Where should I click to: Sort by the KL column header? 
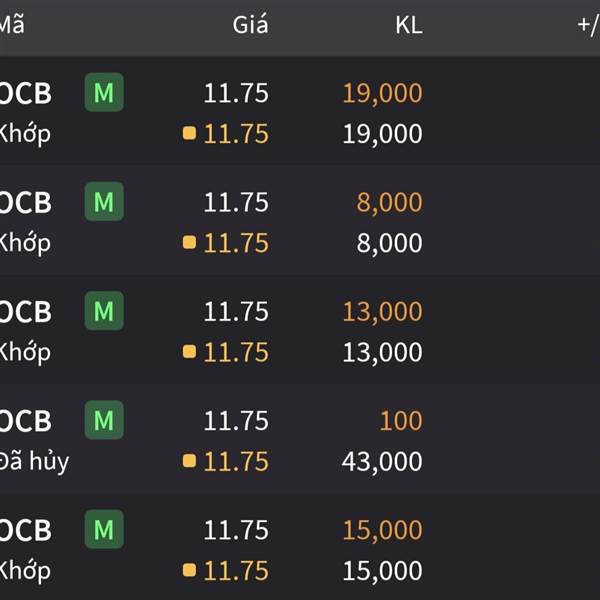(409, 25)
